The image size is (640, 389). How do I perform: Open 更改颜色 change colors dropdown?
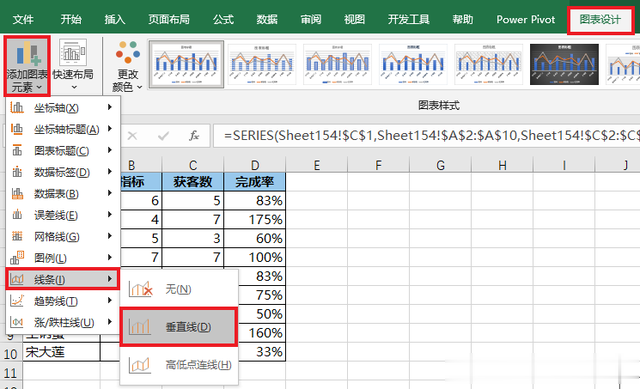click(x=127, y=66)
